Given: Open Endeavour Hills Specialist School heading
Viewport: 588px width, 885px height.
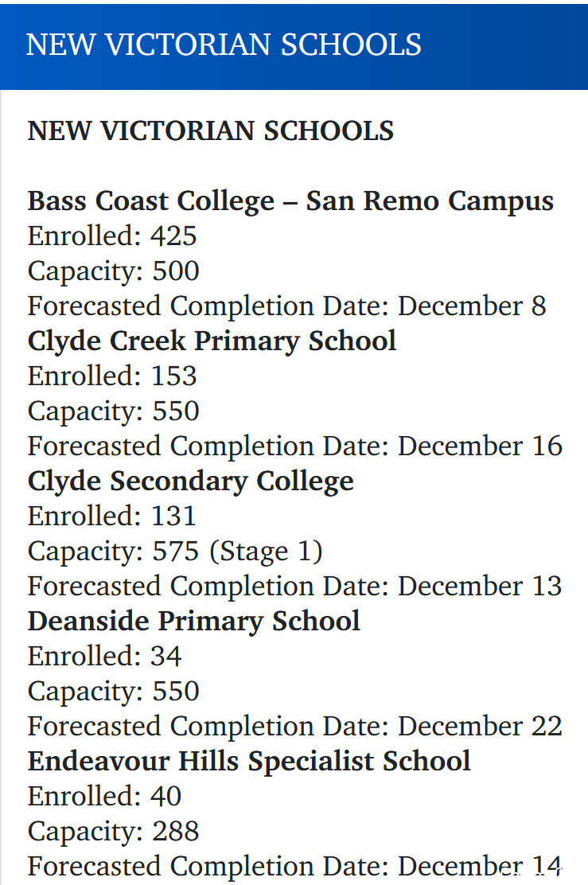Looking at the screenshot, I should [x=249, y=762].
